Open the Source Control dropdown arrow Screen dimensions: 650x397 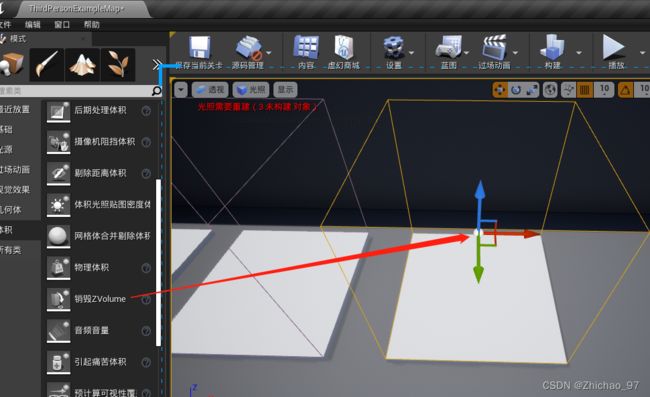pyautogui.click(x=269, y=53)
